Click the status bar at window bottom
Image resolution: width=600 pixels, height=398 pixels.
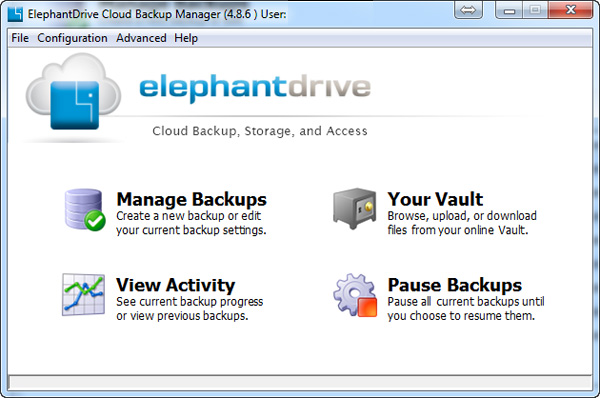(300, 382)
